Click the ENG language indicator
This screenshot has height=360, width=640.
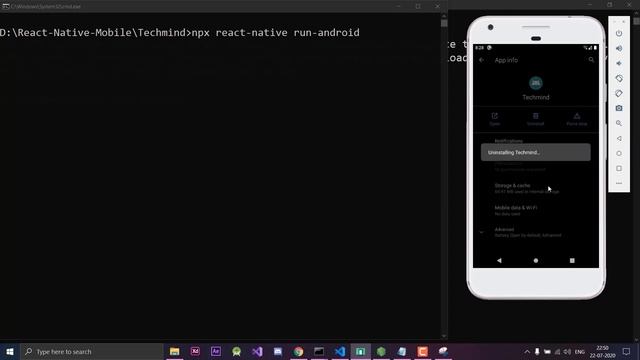point(580,352)
